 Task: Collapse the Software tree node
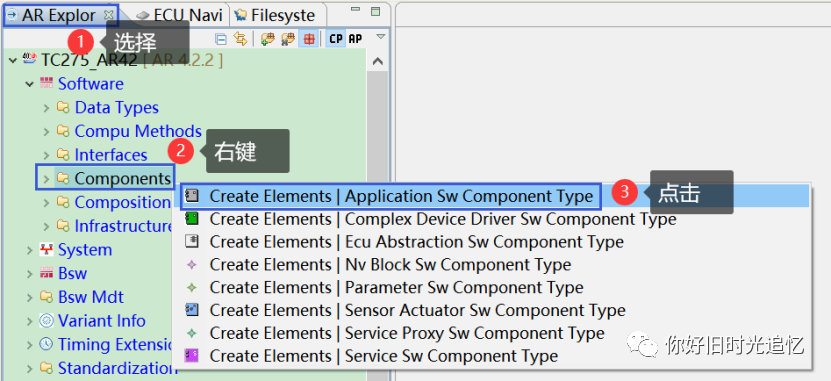[30, 84]
